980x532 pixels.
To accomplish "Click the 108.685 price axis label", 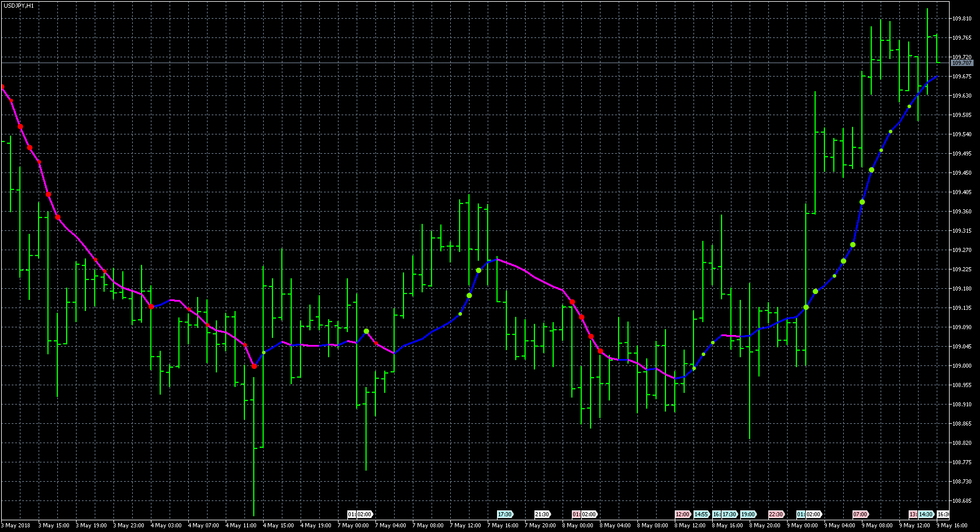I will [x=962, y=501].
